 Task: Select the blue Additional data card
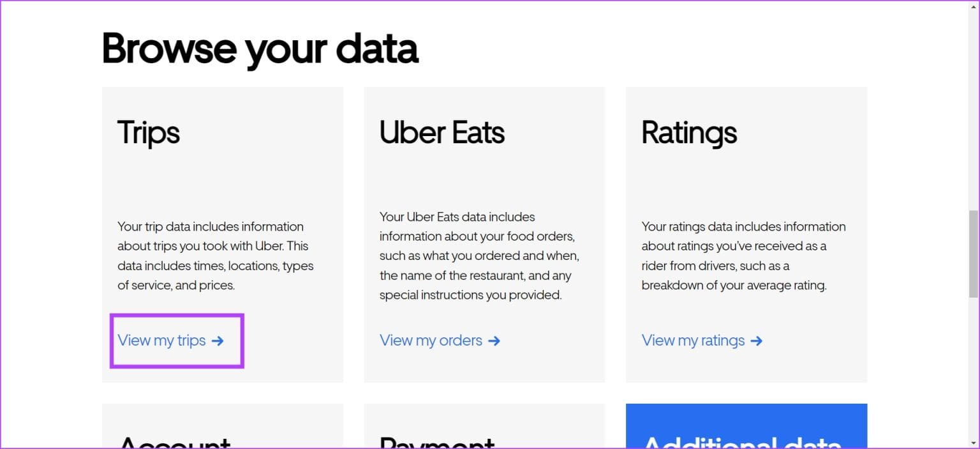(746, 425)
